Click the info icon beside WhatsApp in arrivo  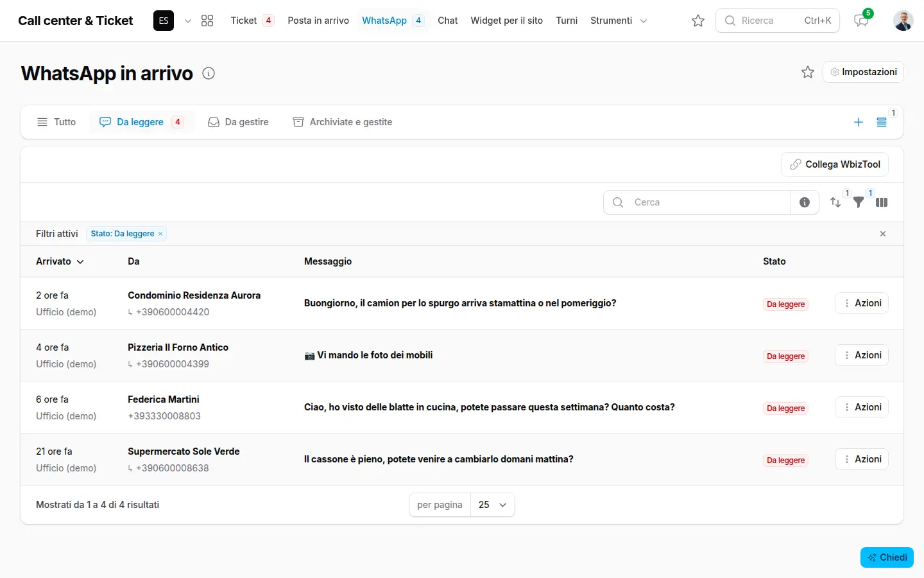point(209,73)
